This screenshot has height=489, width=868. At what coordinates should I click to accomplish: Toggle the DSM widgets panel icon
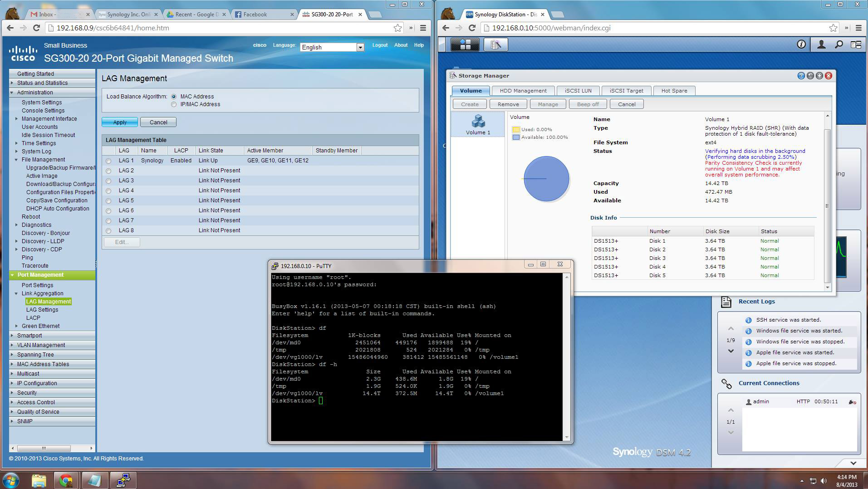[x=856, y=44]
